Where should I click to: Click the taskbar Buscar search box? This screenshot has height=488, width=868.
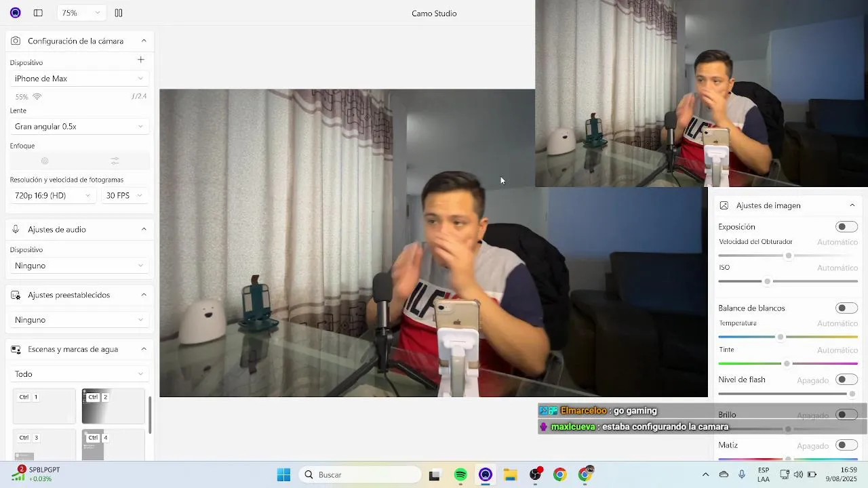tap(360, 475)
